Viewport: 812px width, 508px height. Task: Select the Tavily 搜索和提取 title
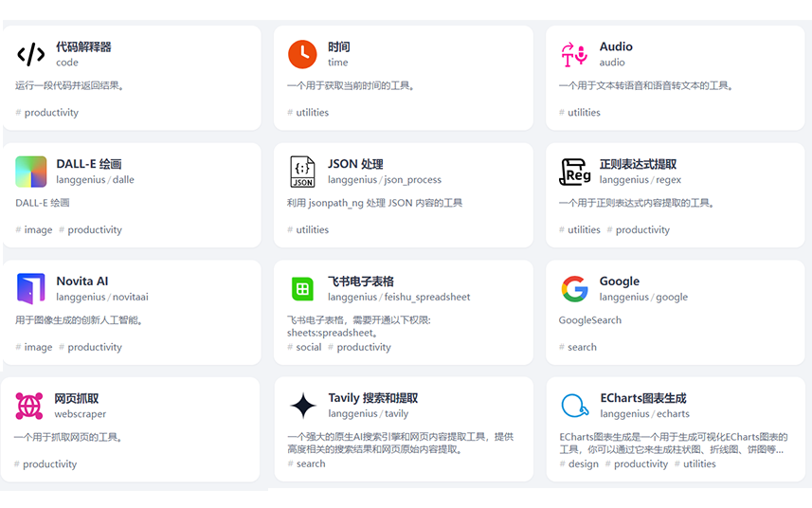(x=373, y=398)
